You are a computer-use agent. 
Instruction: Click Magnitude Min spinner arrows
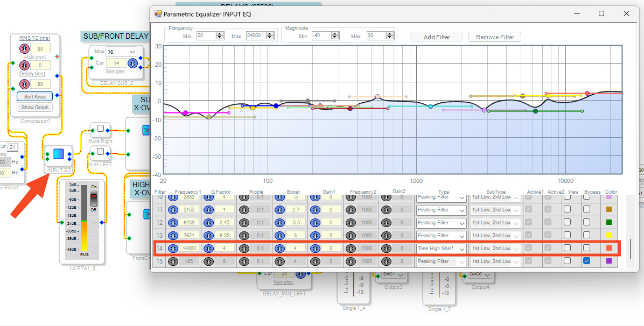click(x=335, y=36)
